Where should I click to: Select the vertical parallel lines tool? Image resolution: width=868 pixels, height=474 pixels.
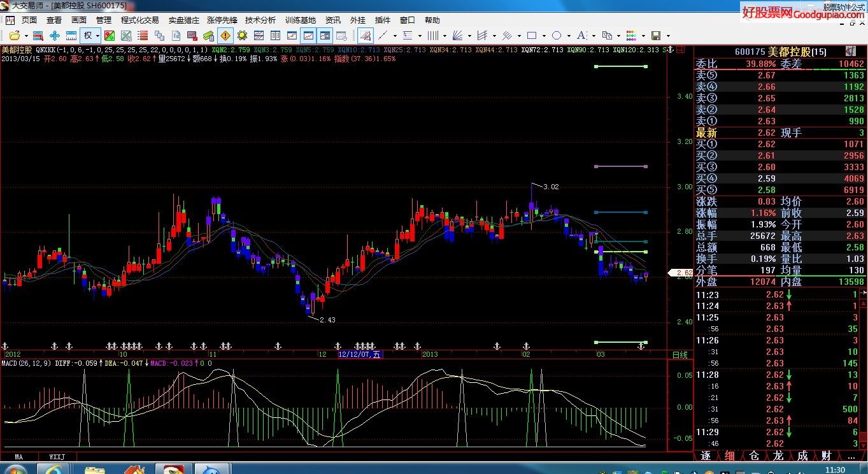(x=433, y=36)
